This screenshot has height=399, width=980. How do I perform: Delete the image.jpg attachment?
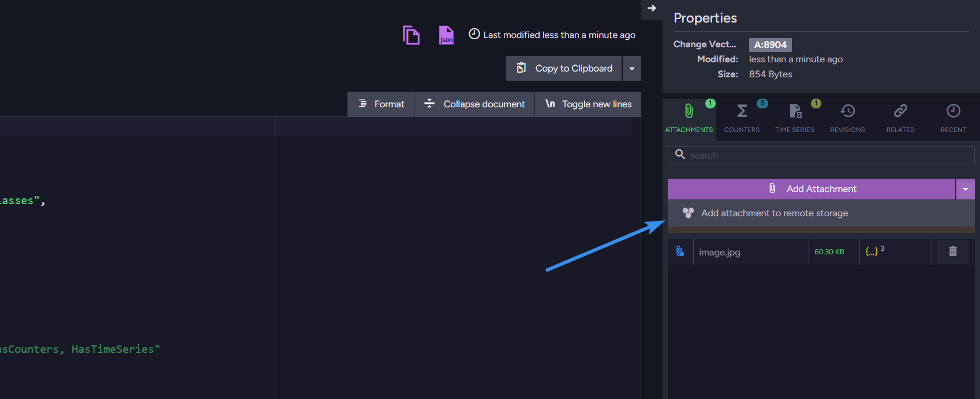pyautogui.click(x=953, y=251)
